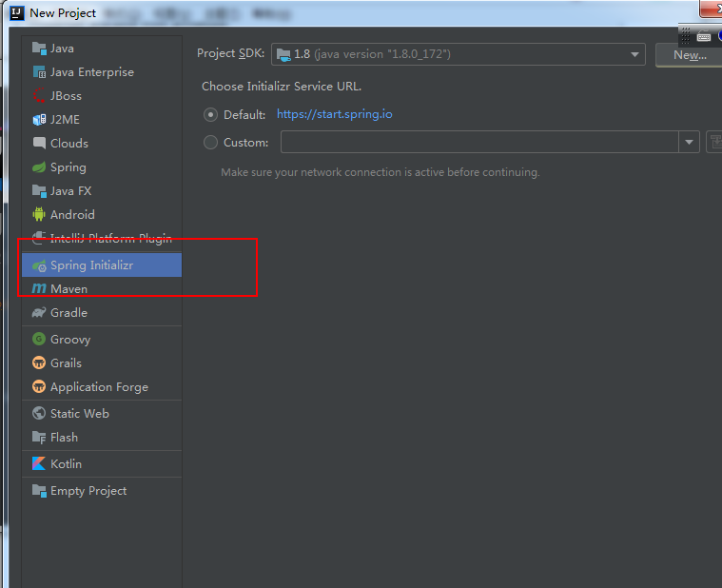Click the Groovy project icon
This screenshot has height=588, width=722.
point(39,340)
